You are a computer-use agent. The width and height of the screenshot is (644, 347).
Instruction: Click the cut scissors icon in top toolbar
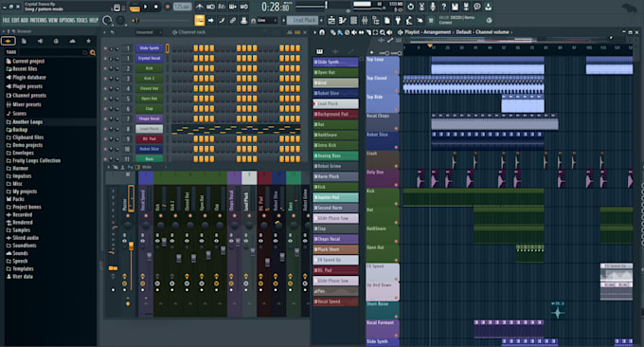(x=421, y=7)
